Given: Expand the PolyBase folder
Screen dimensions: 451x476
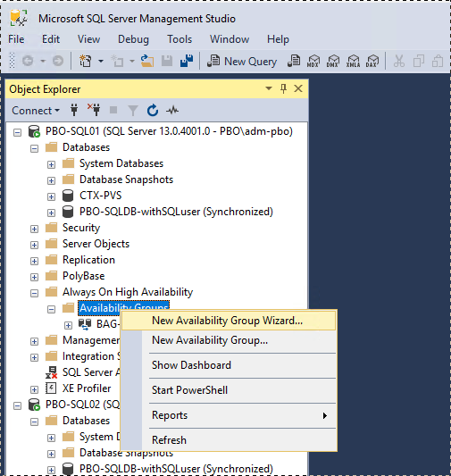Looking at the screenshot, I should click(x=34, y=278).
